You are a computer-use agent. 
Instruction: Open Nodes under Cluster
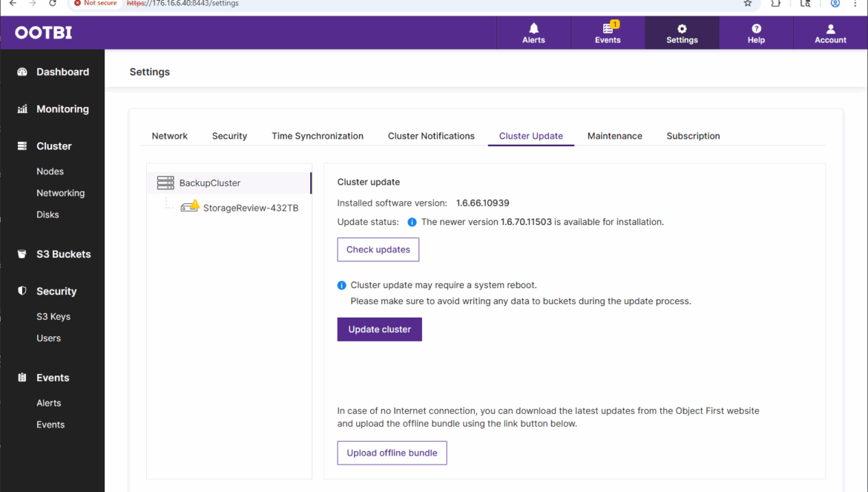pos(50,171)
